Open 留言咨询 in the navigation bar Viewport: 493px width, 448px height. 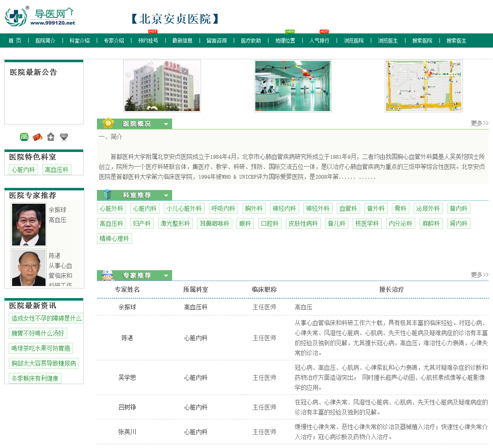(217, 40)
